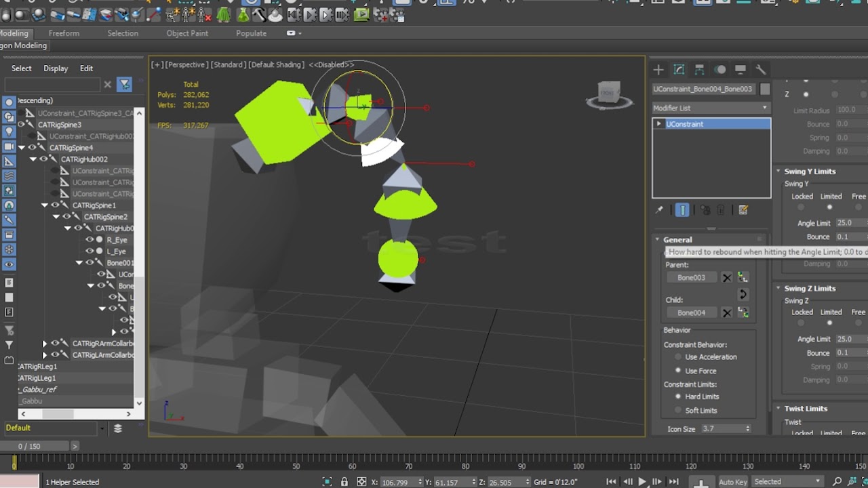Open the Modify command panel tab

point(679,70)
